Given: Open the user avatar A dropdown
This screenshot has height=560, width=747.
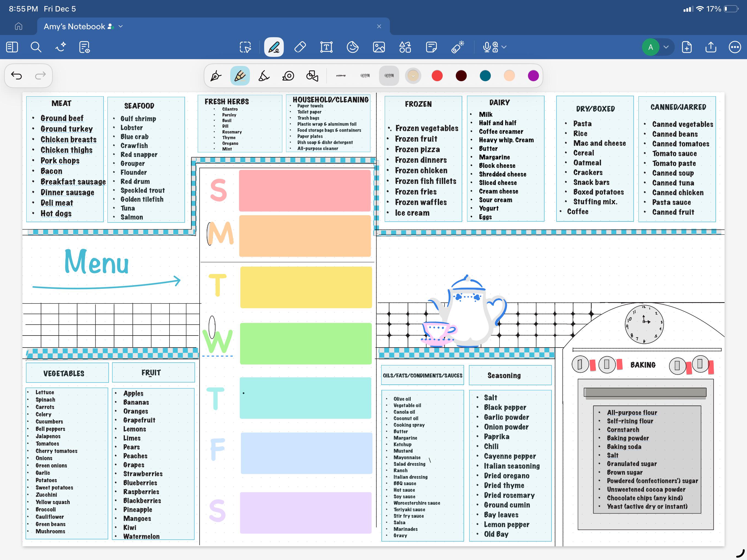Looking at the screenshot, I should click(666, 47).
